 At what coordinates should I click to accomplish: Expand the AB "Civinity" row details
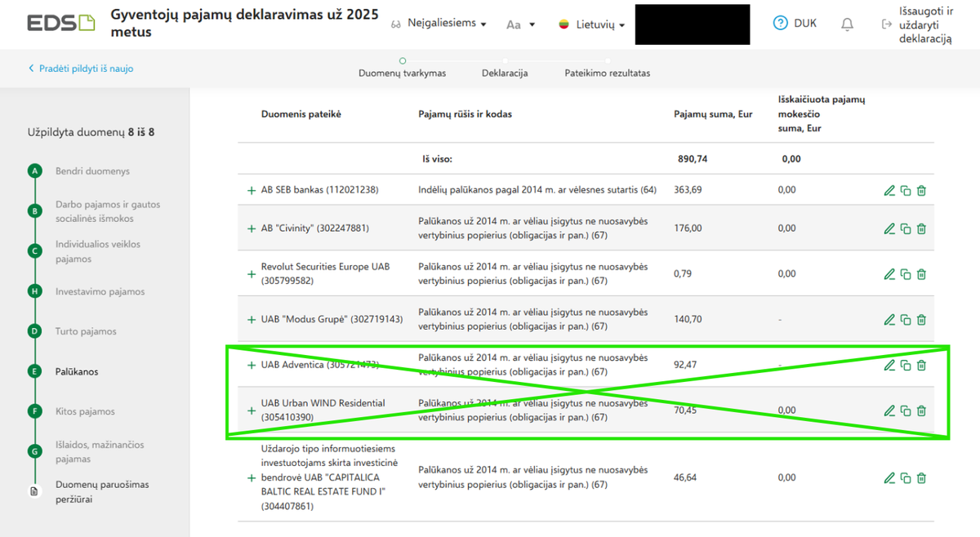(251, 229)
